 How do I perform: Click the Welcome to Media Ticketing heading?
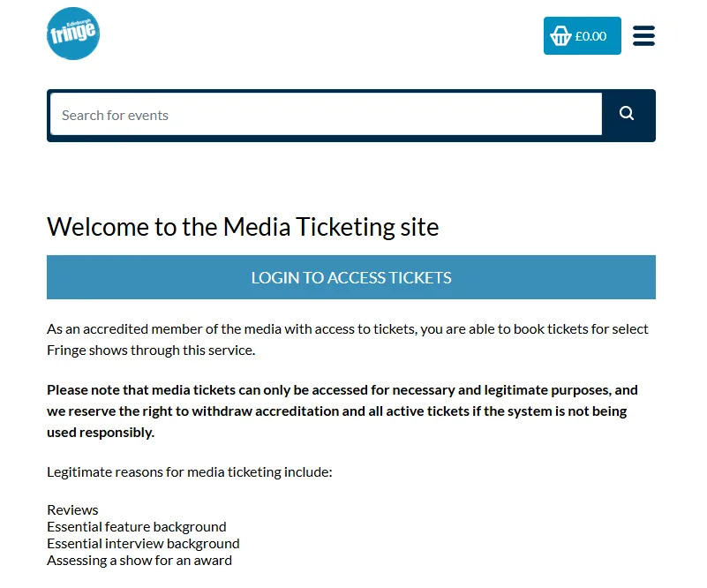click(243, 227)
